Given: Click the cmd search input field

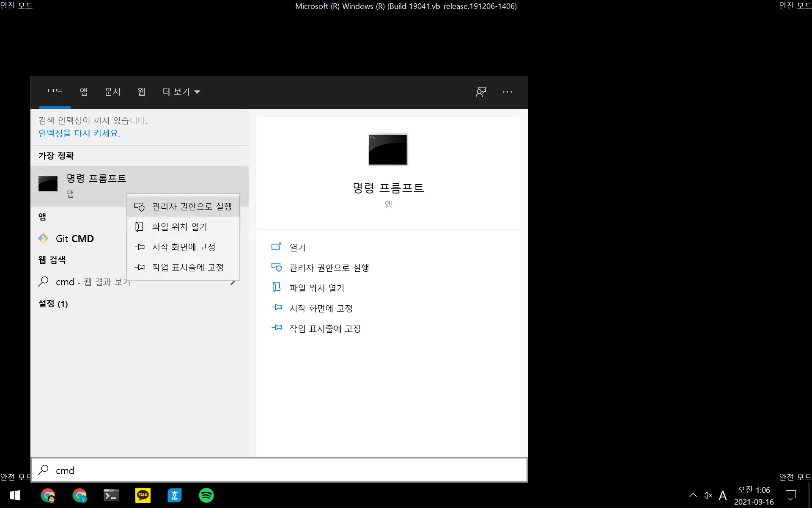Looking at the screenshot, I should [x=279, y=470].
